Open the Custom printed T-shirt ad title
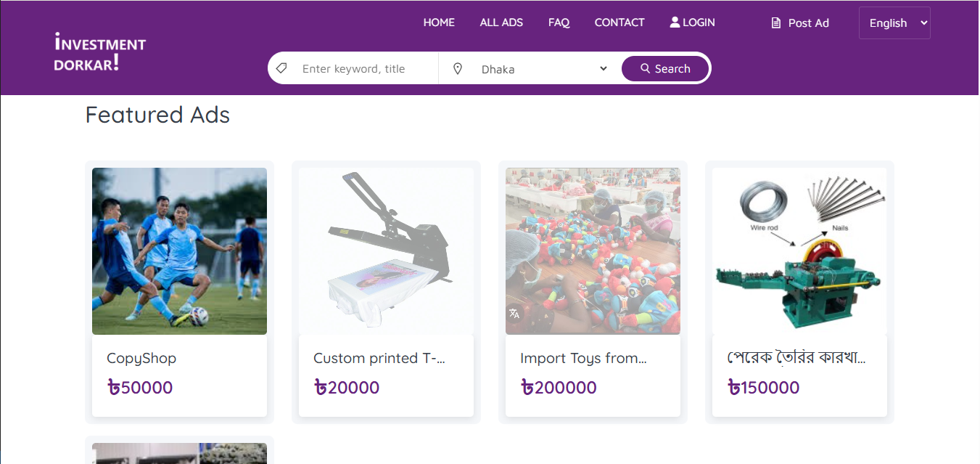Viewport: 980px width, 464px height. [x=379, y=358]
